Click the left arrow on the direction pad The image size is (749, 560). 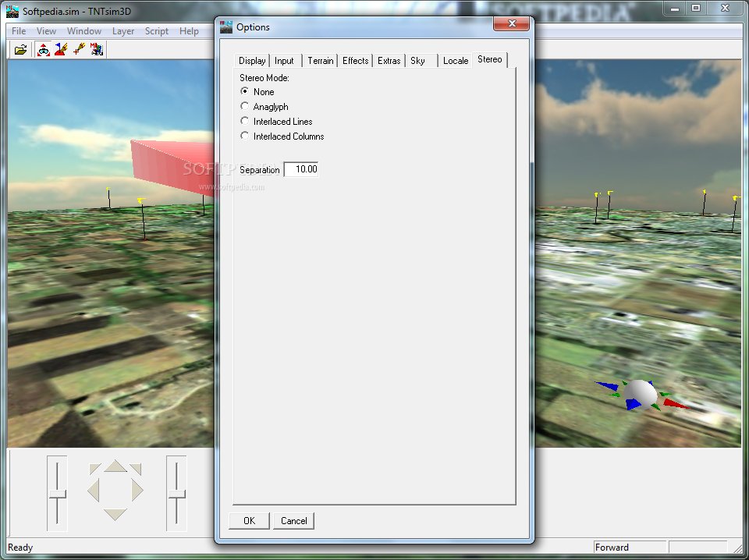(x=93, y=490)
